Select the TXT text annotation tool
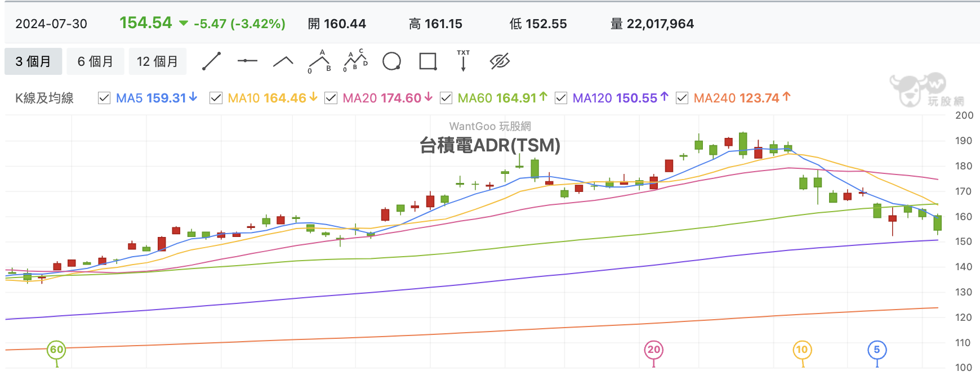 463,61
